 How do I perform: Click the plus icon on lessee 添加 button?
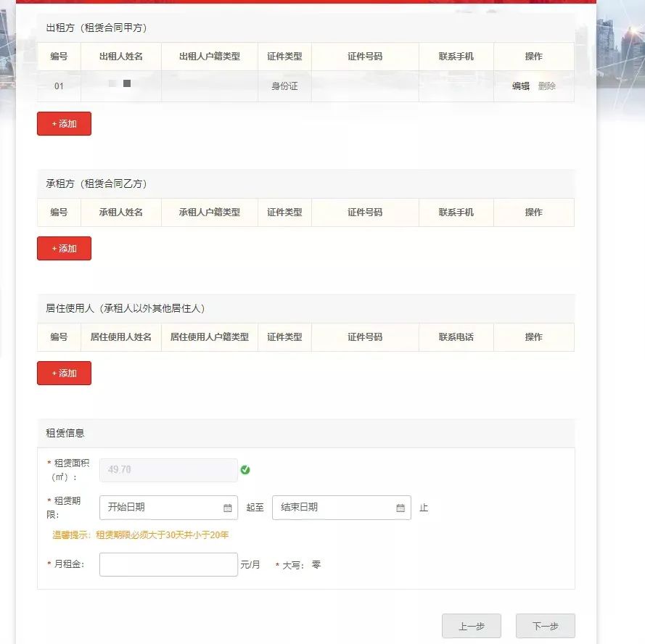pyautogui.click(x=54, y=248)
